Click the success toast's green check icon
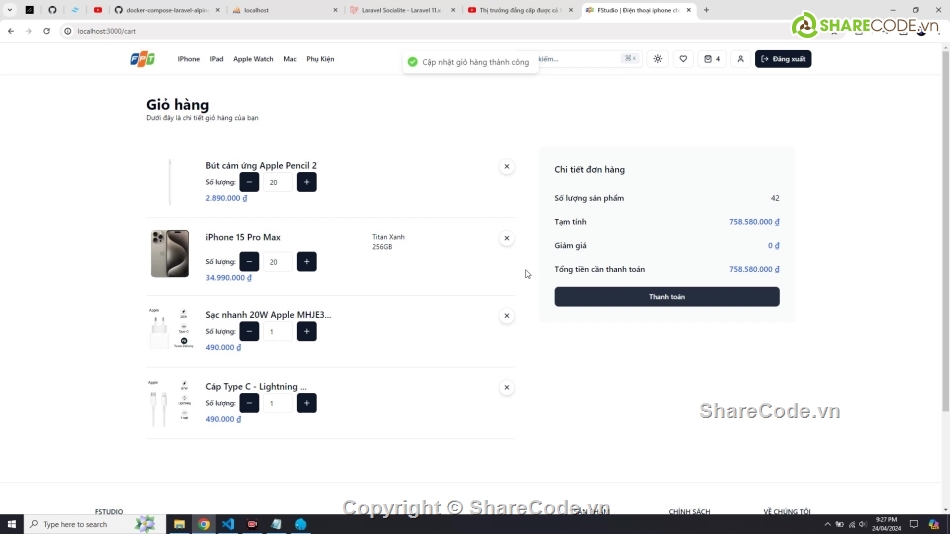 coord(413,62)
